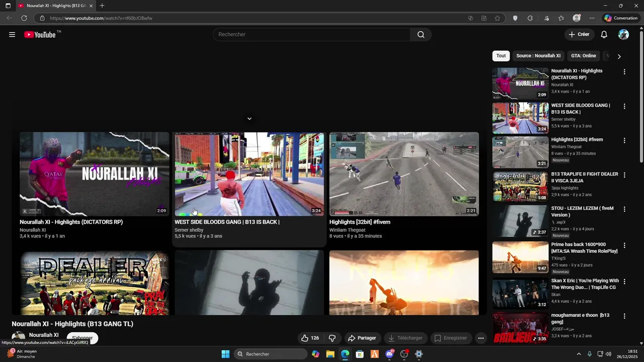Open the YouTube guide hamburger menu
644x362 pixels.
(x=12, y=35)
